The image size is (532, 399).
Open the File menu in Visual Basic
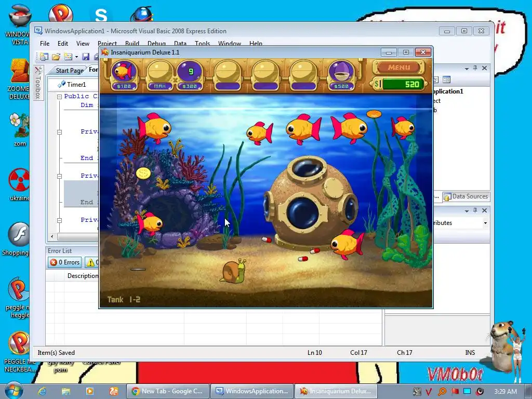tap(45, 44)
